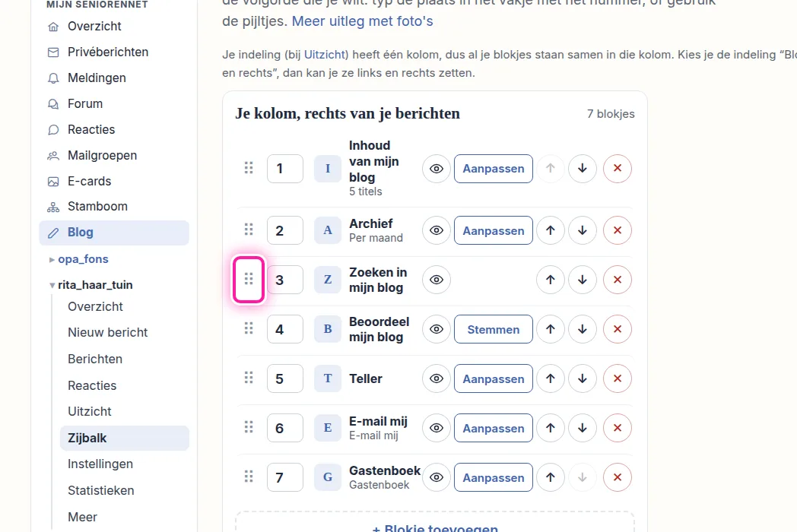Select Zijbalk in the blog submenu

coord(125,438)
